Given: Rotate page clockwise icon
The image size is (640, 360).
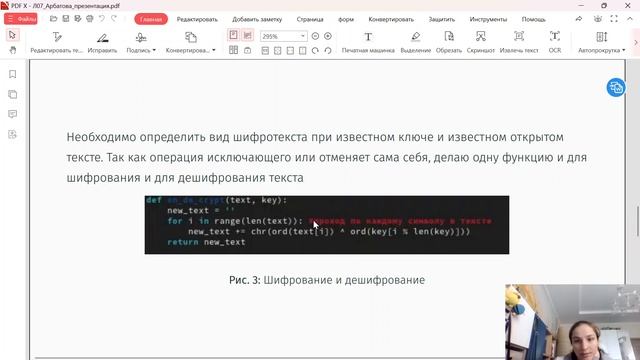Looking at the screenshot, I should pyautogui.click(x=315, y=51).
